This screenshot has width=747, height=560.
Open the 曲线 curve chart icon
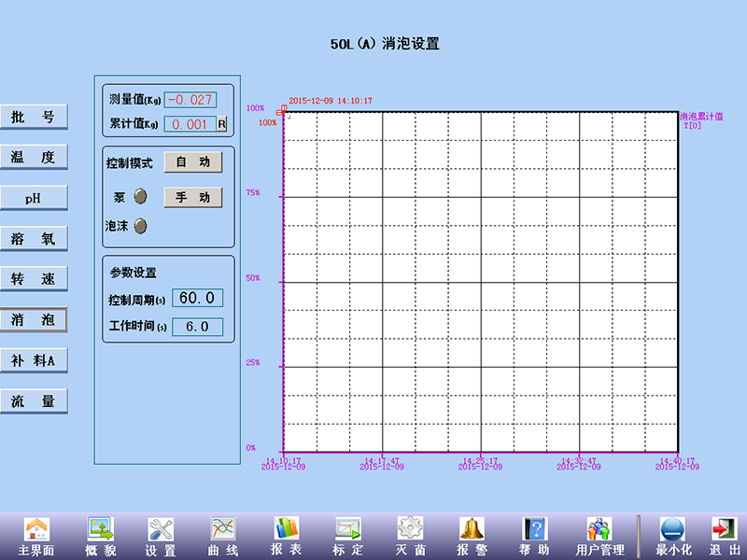[223, 529]
